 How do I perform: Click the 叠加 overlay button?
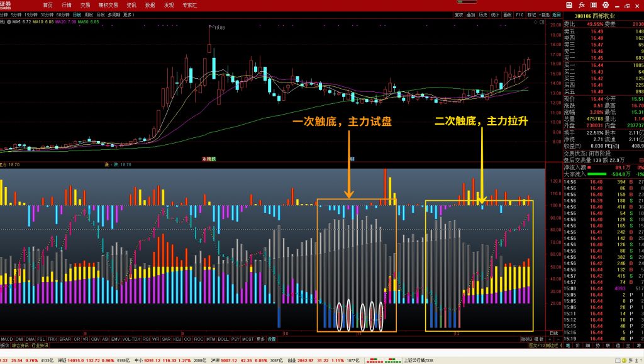coord(470,14)
